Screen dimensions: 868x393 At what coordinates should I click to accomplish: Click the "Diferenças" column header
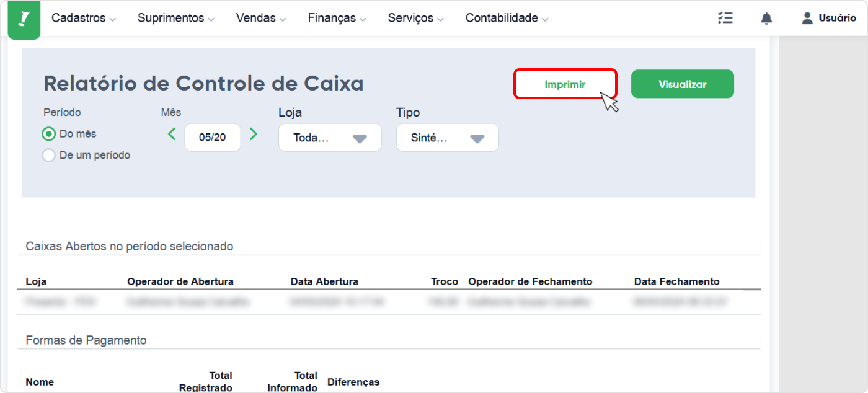click(x=353, y=382)
